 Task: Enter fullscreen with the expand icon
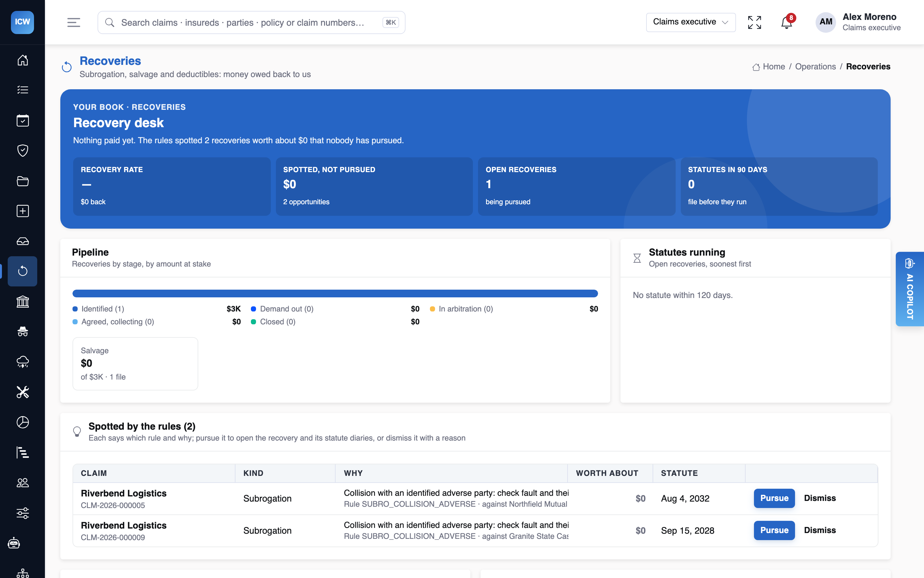pyautogui.click(x=755, y=22)
